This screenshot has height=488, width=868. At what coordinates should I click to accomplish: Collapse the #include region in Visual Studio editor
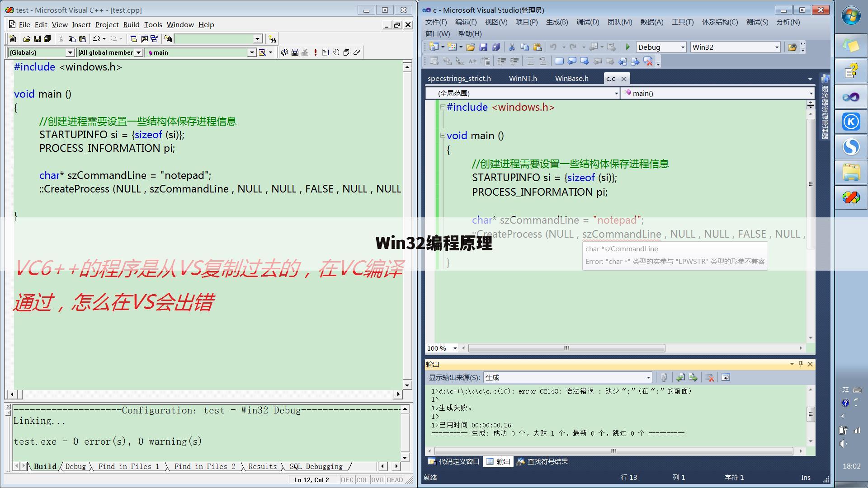click(x=443, y=107)
